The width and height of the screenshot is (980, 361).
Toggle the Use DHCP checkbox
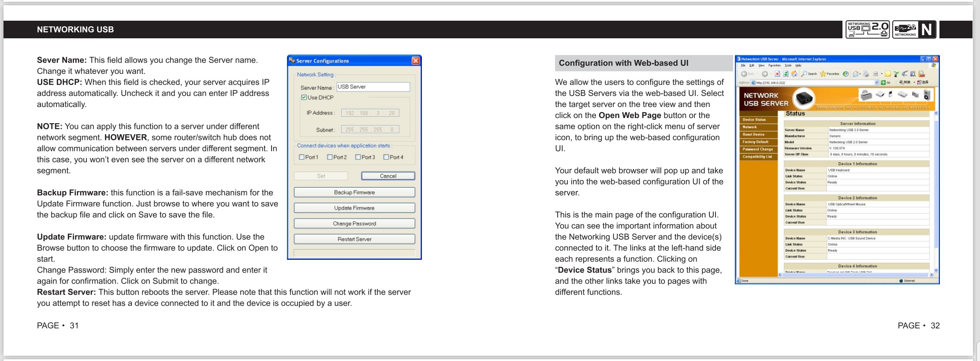(x=304, y=97)
